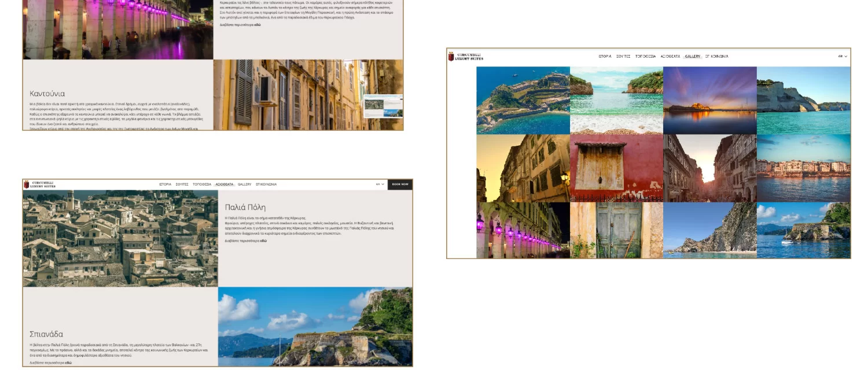The width and height of the screenshot is (868, 370).
Task: Open ΙΣΤΟΡΙΑ in the Παλιά Πόλη page menu
Action: pos(165,184)
